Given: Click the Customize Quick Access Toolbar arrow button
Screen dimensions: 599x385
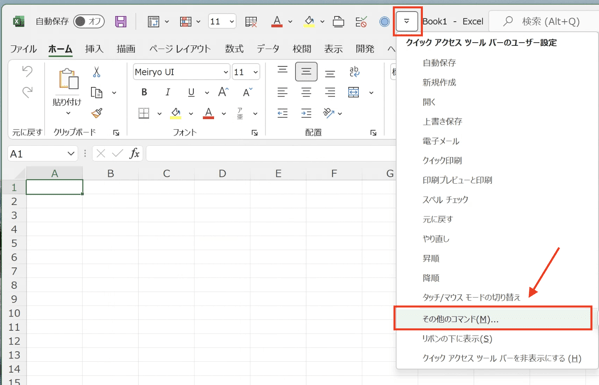Looking at the screenshot, I should pos(406,21).
